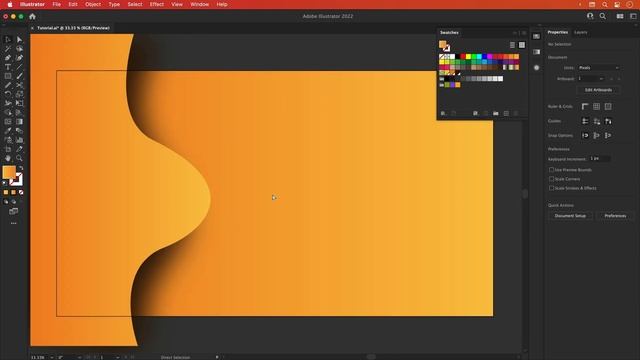
Task: Toggle the transparency grid button
Action: coord(608,107)
